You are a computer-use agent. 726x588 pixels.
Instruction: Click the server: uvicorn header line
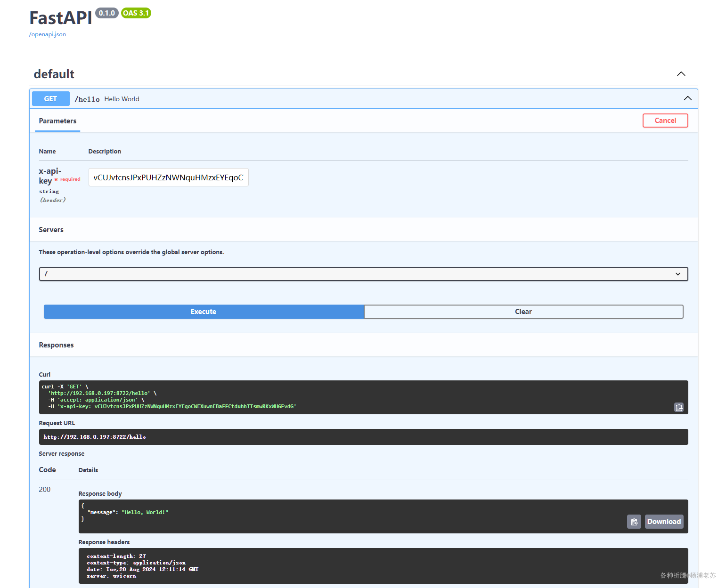pyautogui.click(x=112, y=576)
